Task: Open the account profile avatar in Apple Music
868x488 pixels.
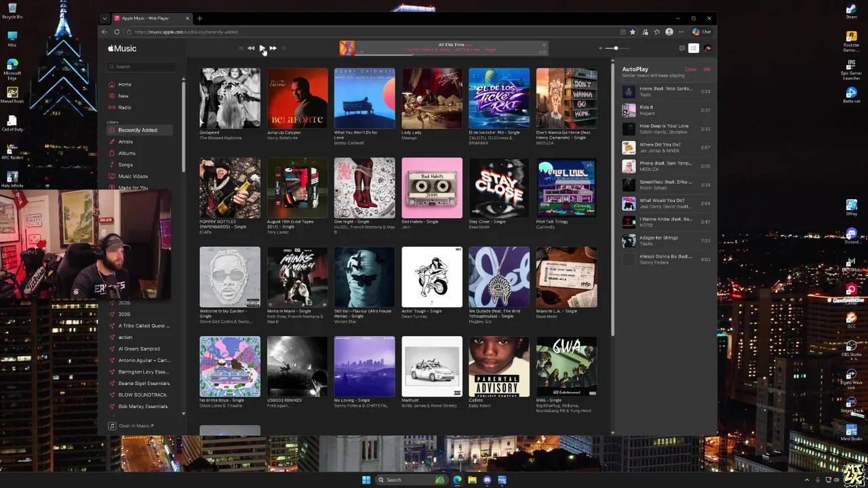Action: 707,48
